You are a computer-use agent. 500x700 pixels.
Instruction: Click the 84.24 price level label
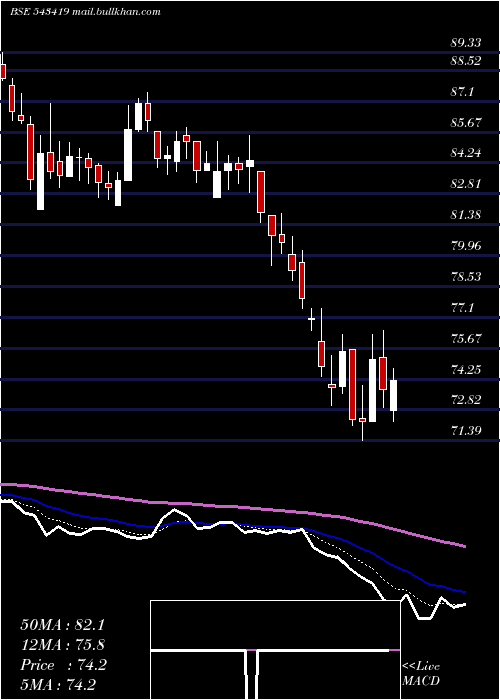tap(467, 153)
